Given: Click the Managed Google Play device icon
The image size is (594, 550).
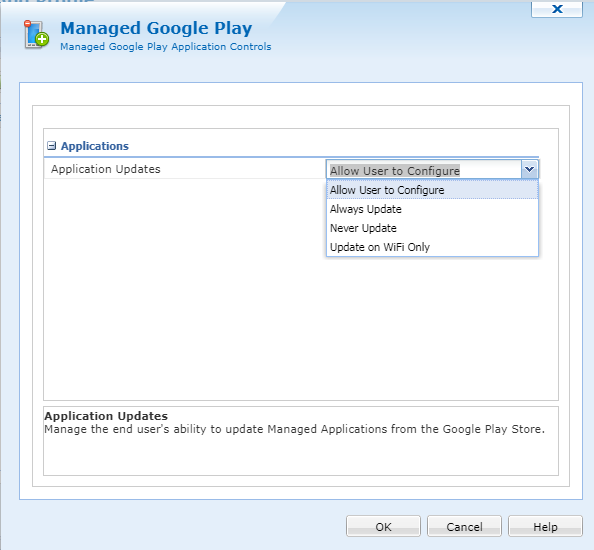Looking at the screenshot, I should coord(36,34).
